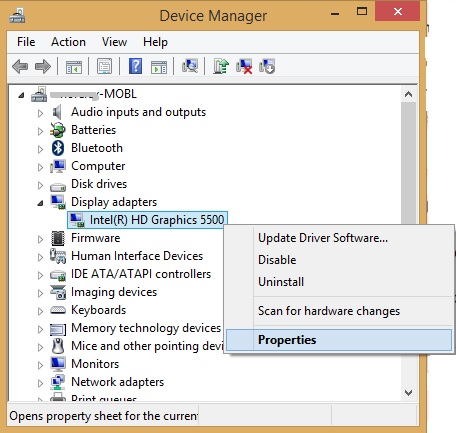Click Update Driver Software toolbar icon
This screenshot has width=456, height=433.
(221, 66)
